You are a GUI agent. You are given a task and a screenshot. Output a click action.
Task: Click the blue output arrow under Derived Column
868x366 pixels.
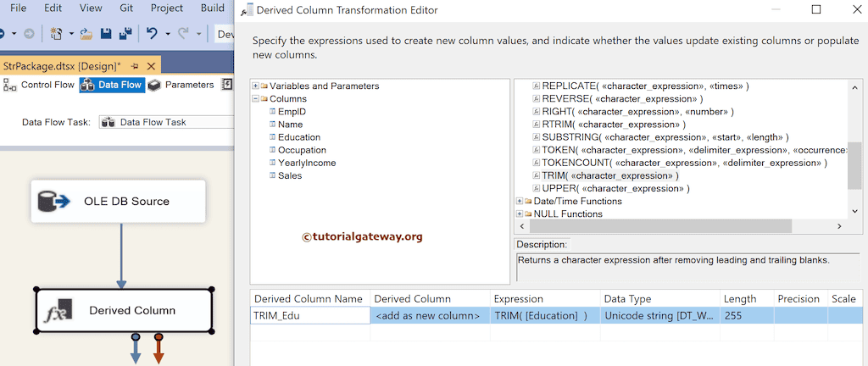point(136,349)
